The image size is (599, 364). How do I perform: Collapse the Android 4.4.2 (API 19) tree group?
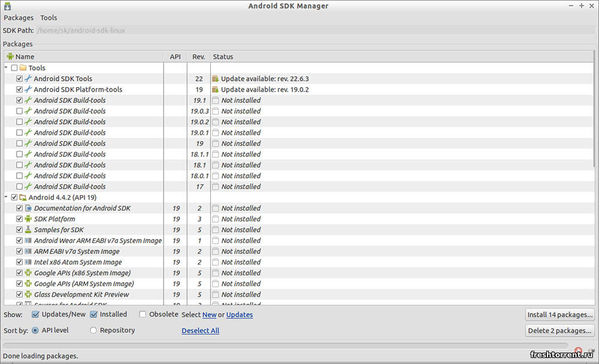(6, 198)
